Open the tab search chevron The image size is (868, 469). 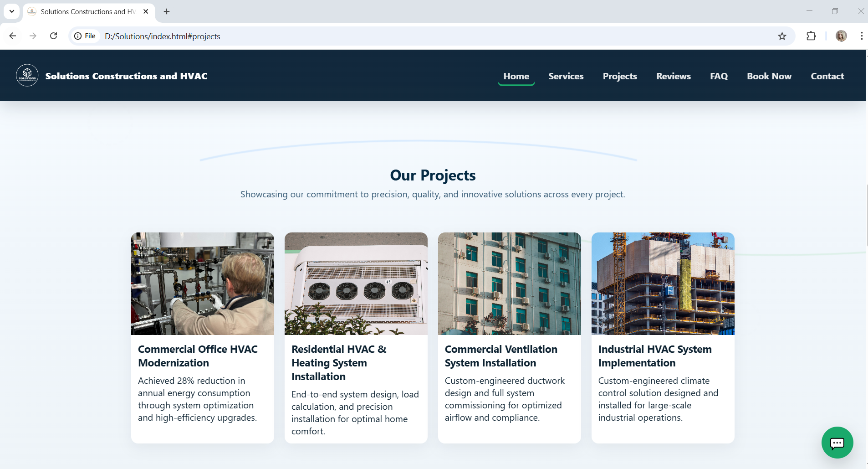[x=12, y=11]
